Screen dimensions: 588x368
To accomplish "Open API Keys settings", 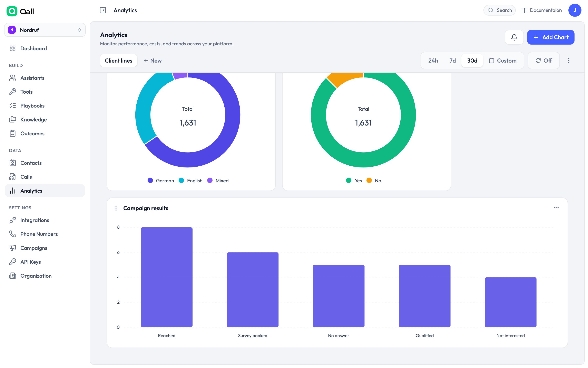I will pos(45,262).
